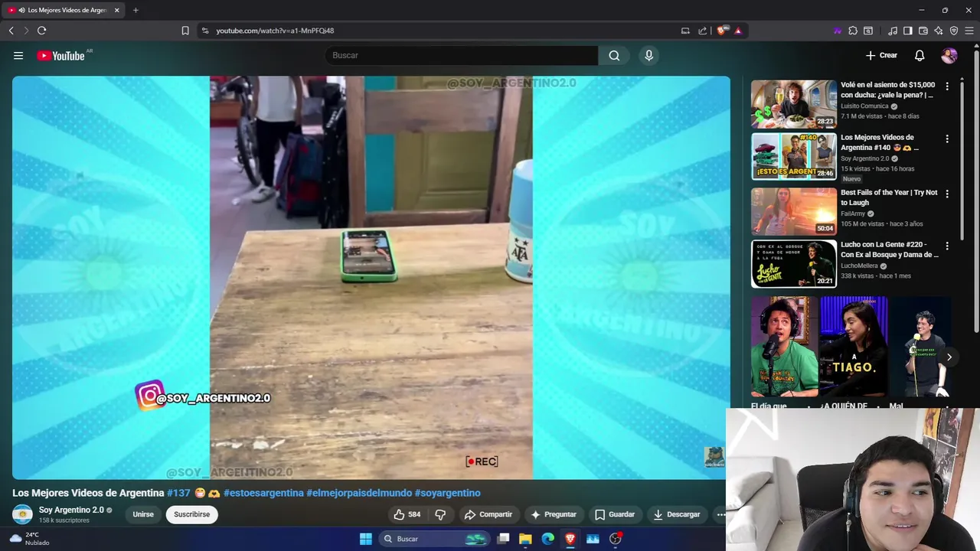Start voice search with the microphone
980x551 pixels.
point(648,55)
